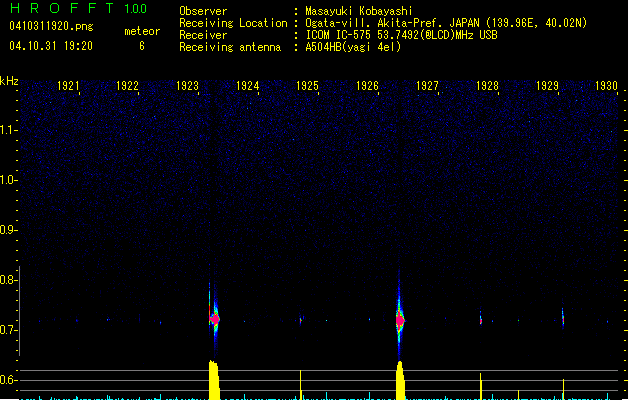Click the strong meteor echo before 1927
The image size is (629, 400).
tap(400, 321)
